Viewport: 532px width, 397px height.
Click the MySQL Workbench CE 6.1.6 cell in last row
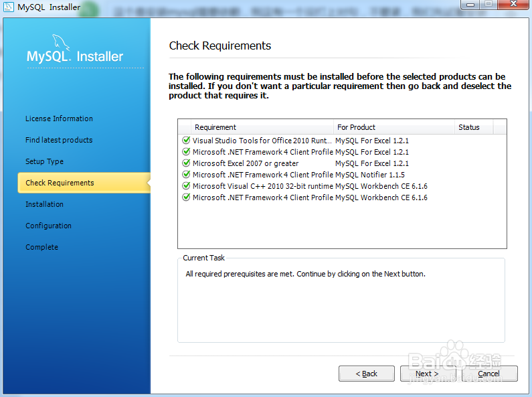tap(381, 197)
